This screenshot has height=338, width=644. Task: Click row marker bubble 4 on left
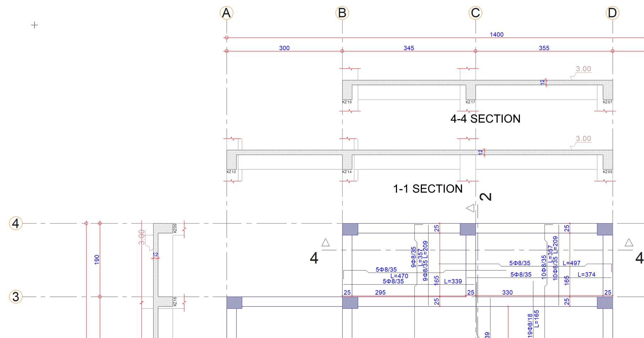[15, 224]
